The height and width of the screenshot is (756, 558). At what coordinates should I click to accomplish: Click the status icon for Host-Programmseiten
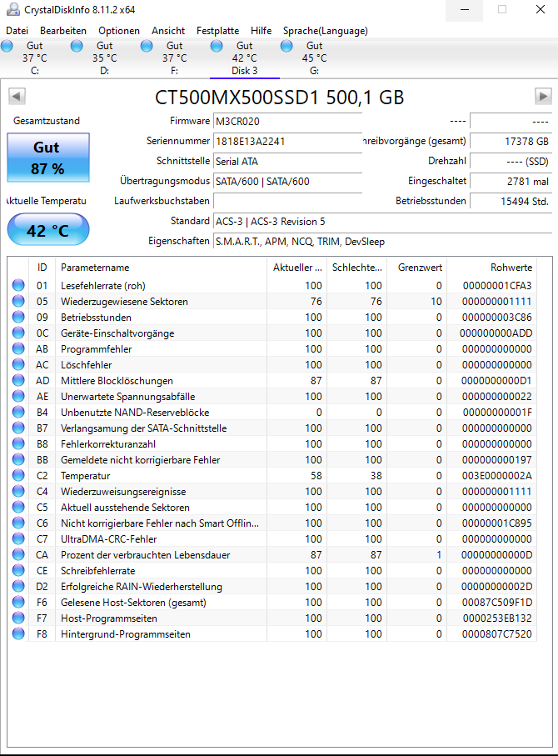(18, 618)
